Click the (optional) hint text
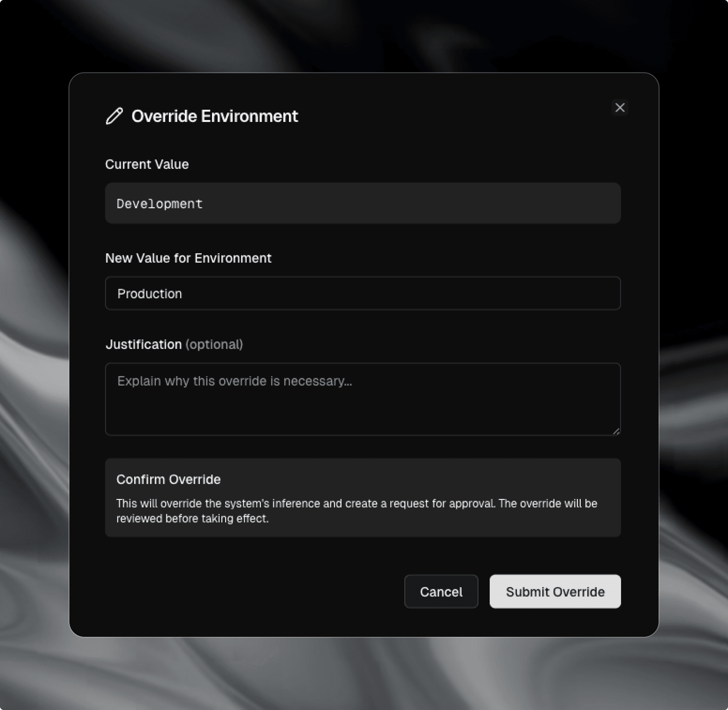Screen dimensions: 728x710 [214, 344]
